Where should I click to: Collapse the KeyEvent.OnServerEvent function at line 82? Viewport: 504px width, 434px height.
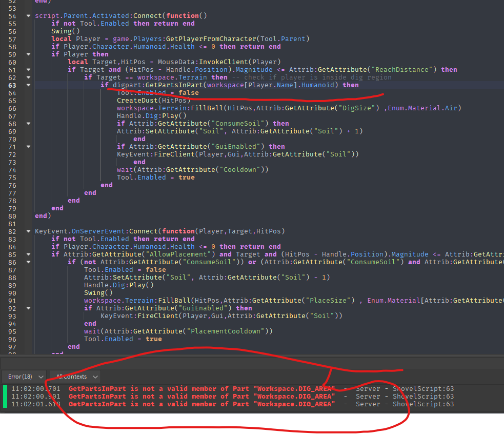coord(28,231)
